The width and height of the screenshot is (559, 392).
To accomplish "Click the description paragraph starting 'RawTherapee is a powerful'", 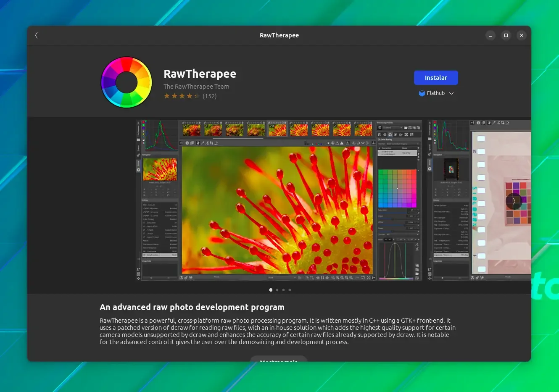I will coord(277,331).
